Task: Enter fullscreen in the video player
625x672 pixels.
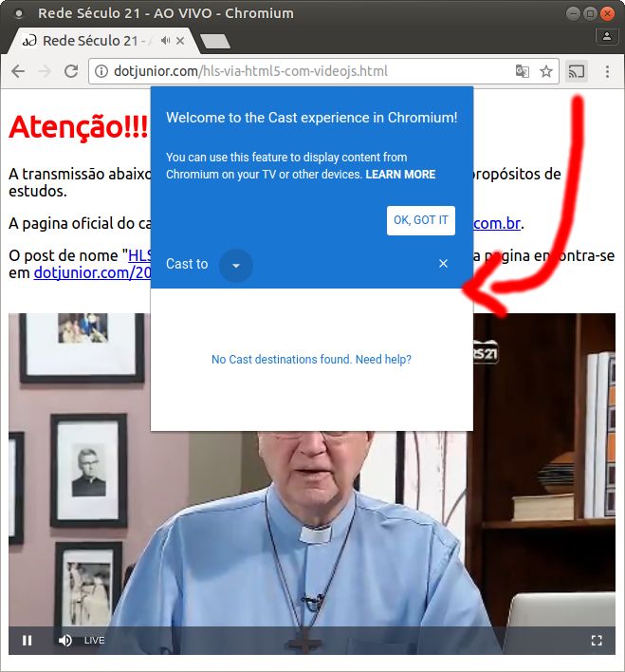Action: [x=597, y=641]
